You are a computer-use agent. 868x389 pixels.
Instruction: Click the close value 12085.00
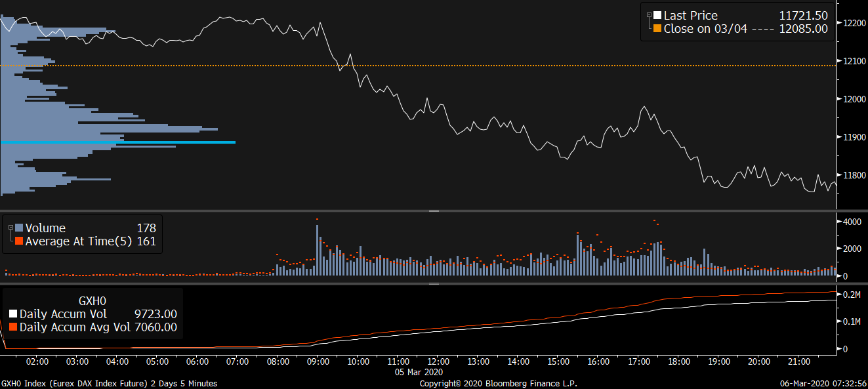point(803,28)
